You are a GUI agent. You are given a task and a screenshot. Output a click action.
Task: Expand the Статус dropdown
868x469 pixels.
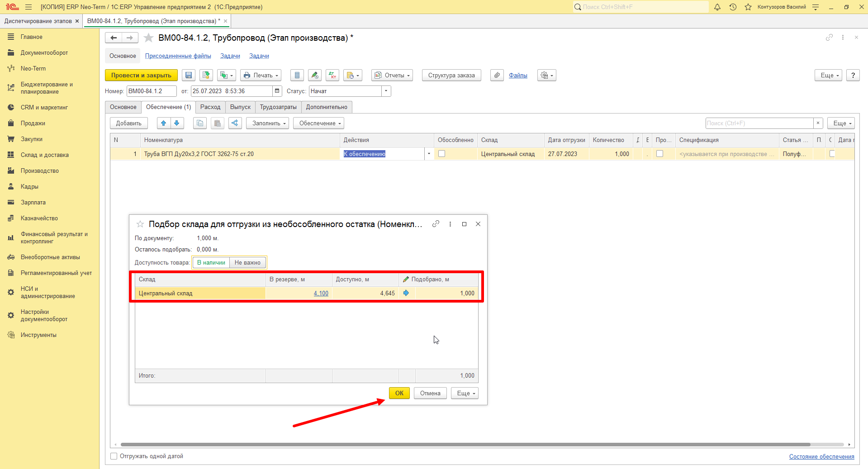(x=386, y=91)
